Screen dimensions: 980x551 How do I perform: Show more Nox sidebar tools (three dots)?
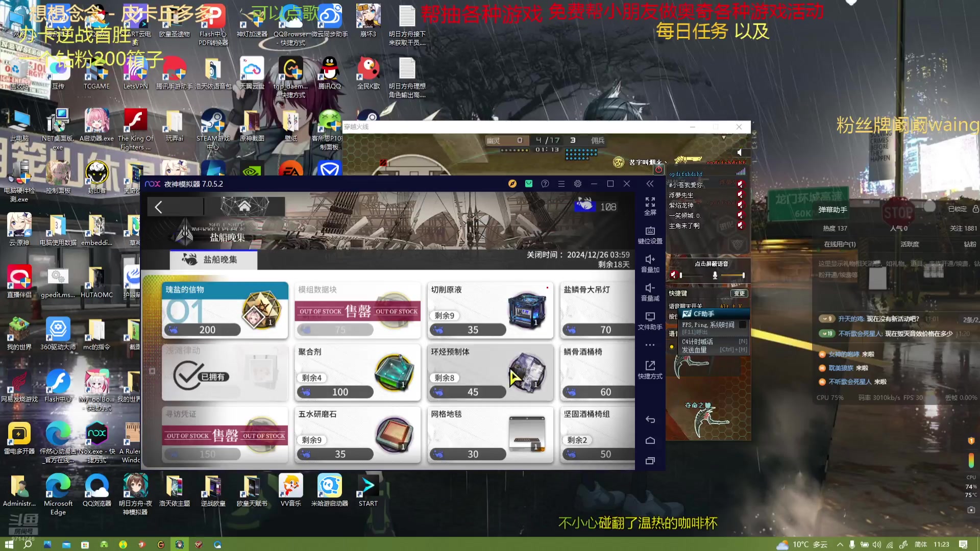(x=650, y=345)
